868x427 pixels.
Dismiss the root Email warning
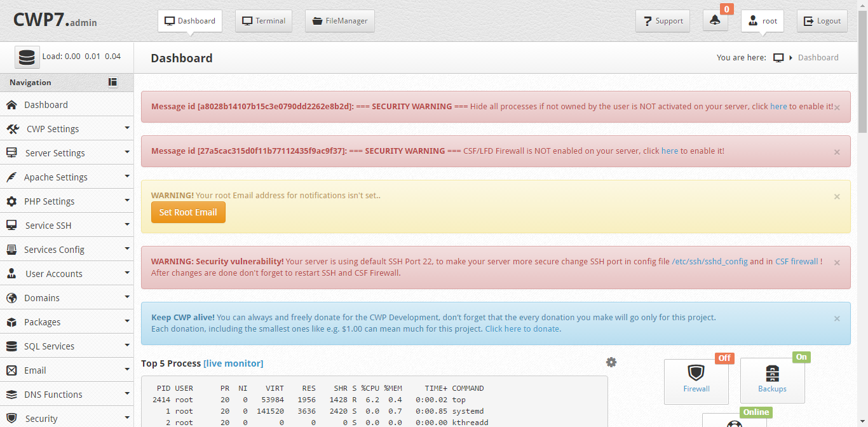pyautogui.click(x=837, y=196)
